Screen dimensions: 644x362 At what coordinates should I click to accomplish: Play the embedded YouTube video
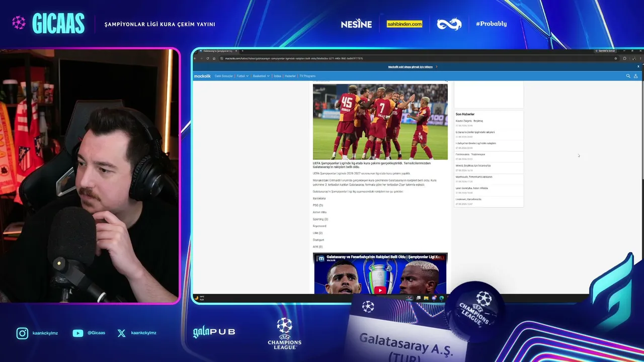coord(380,290)
